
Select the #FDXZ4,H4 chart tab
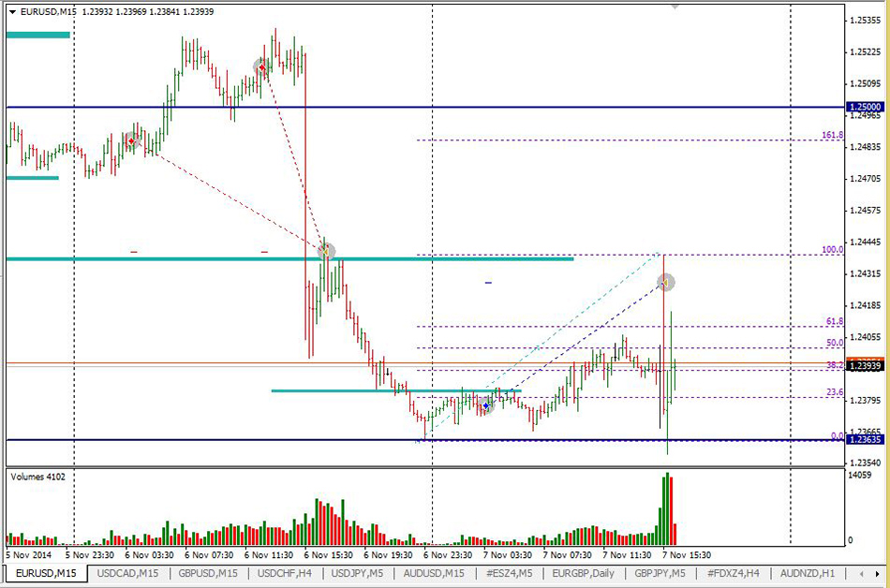pyautogui.click(x=734, y=573)
